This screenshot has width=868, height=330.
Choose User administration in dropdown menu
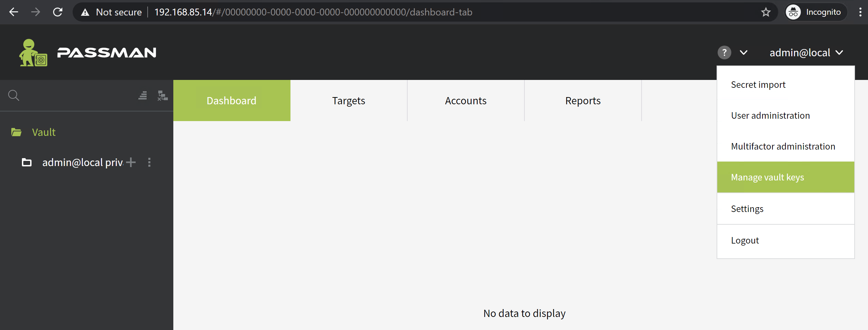770,116
